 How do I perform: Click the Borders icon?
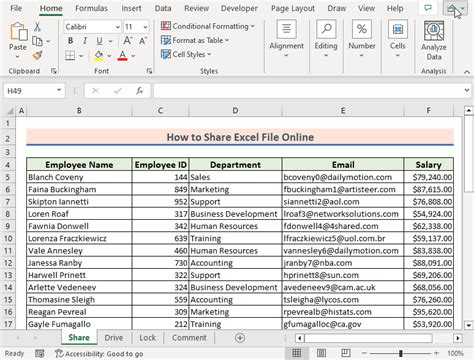click(x=70, y=55)
